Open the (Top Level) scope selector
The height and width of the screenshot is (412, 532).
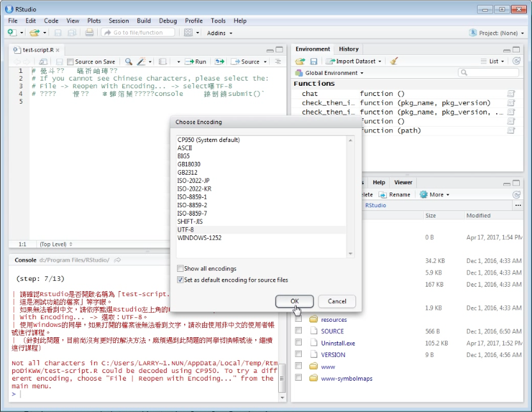56,244
